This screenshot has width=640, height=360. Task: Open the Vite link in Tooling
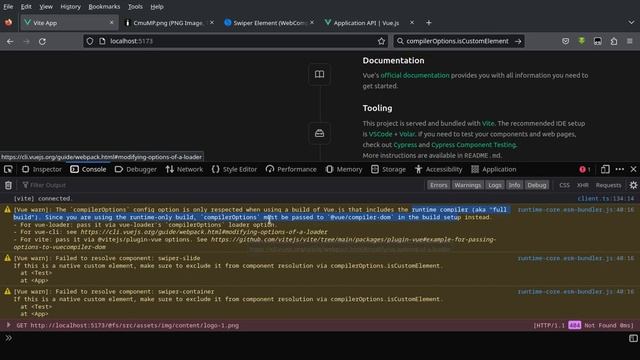coord(488,123)
